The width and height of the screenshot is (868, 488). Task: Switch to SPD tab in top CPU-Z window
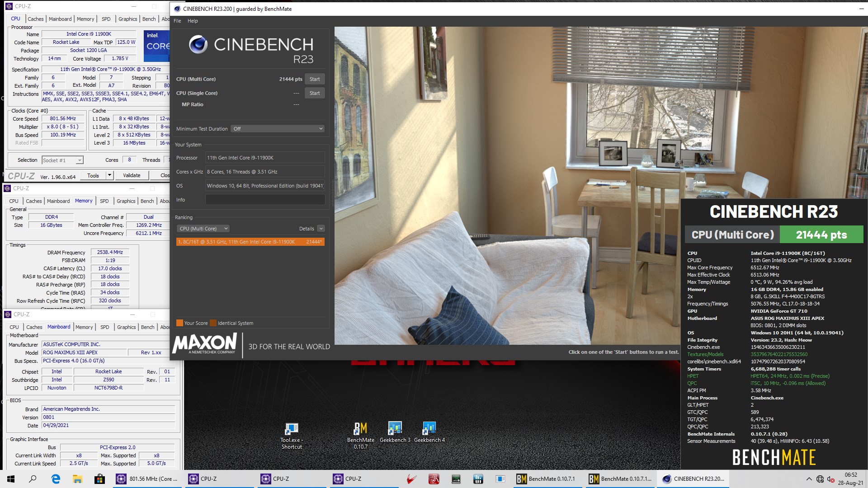tap(106, 19)
